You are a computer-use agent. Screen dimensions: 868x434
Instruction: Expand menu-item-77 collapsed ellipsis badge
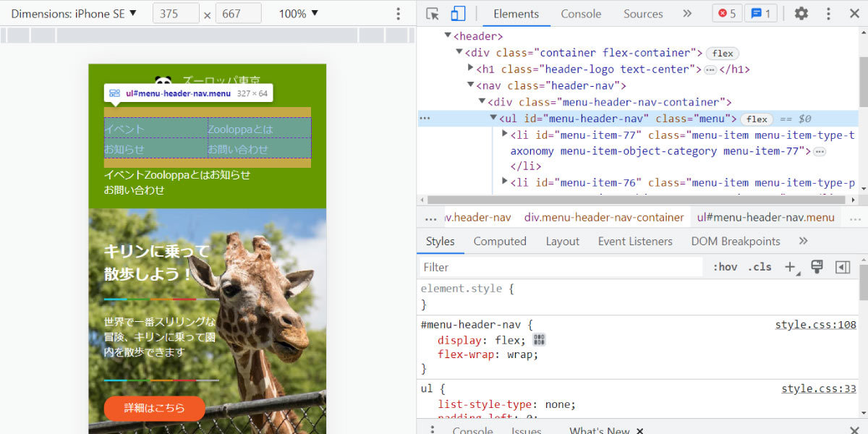click(x=820, y=151)
